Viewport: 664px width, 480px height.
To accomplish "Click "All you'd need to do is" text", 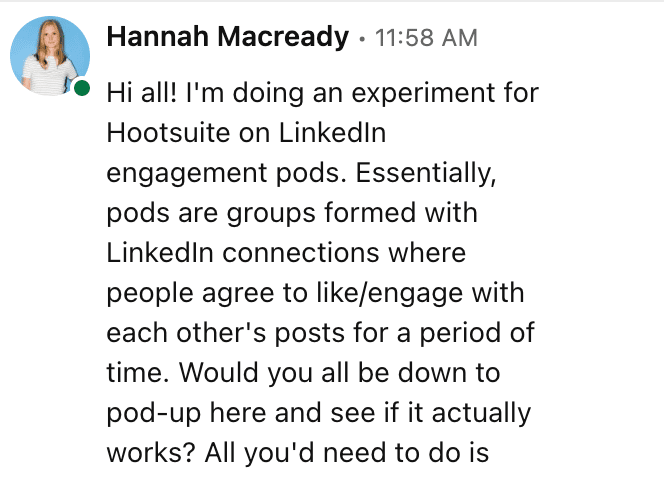I will 347,452.
